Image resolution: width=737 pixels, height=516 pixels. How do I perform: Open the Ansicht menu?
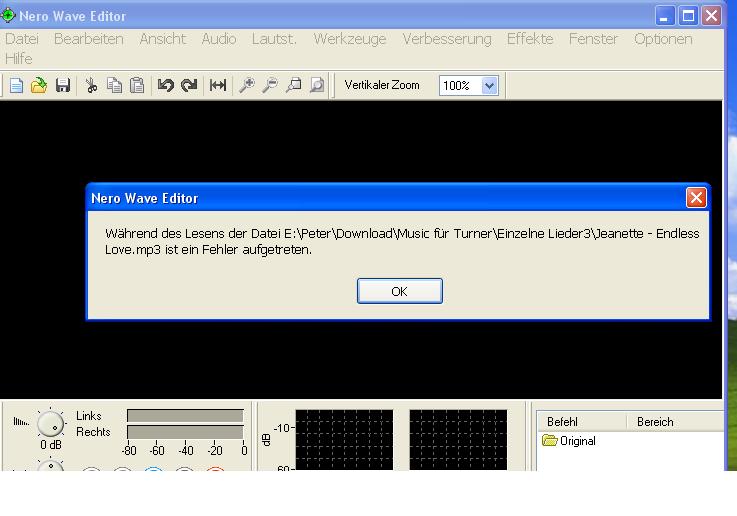(x=163, y=39)
